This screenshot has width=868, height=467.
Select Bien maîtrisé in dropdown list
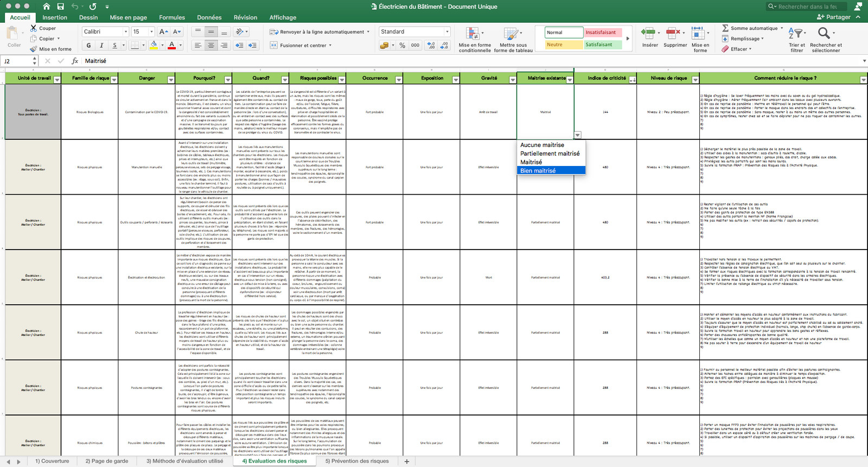click(551, 170)
